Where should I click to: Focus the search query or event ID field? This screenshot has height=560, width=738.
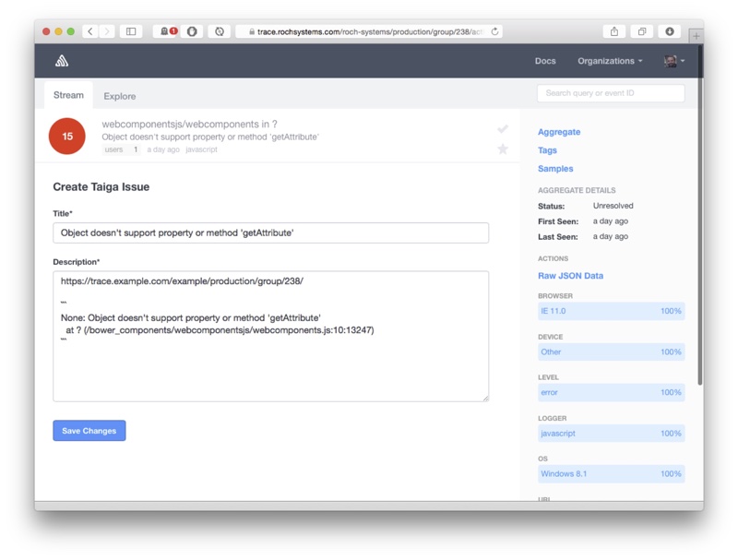coord(611,93)
